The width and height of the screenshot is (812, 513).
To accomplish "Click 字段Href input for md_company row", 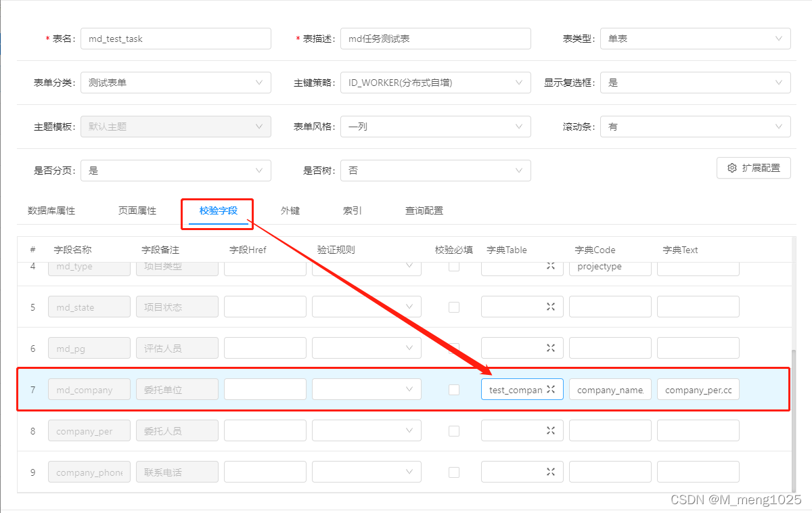I will tap(265, 389).
